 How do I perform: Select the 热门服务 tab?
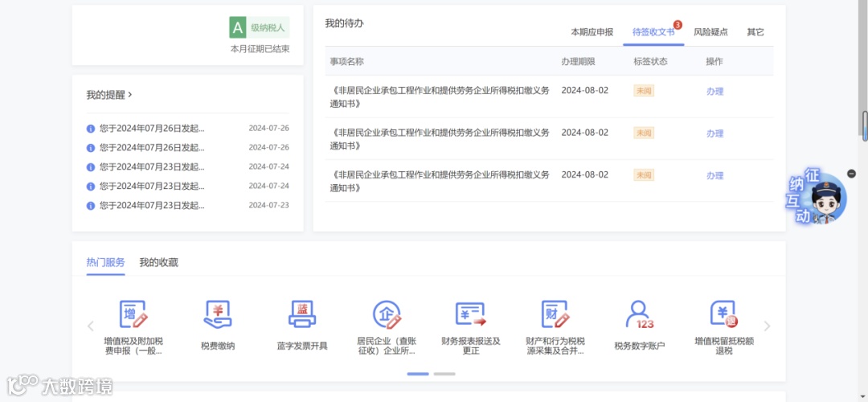pyautogui.click(x=106, y=262)
